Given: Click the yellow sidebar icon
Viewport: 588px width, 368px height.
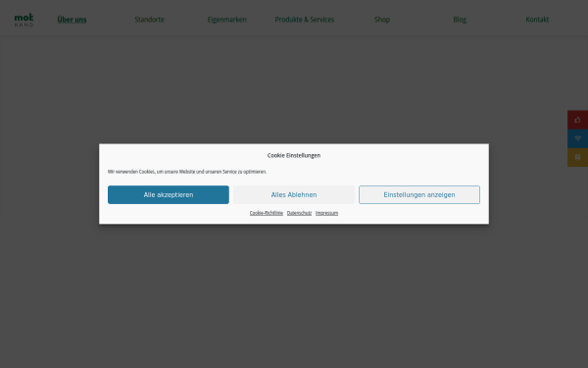Looking at the screenshot, I should coord(577,157).
